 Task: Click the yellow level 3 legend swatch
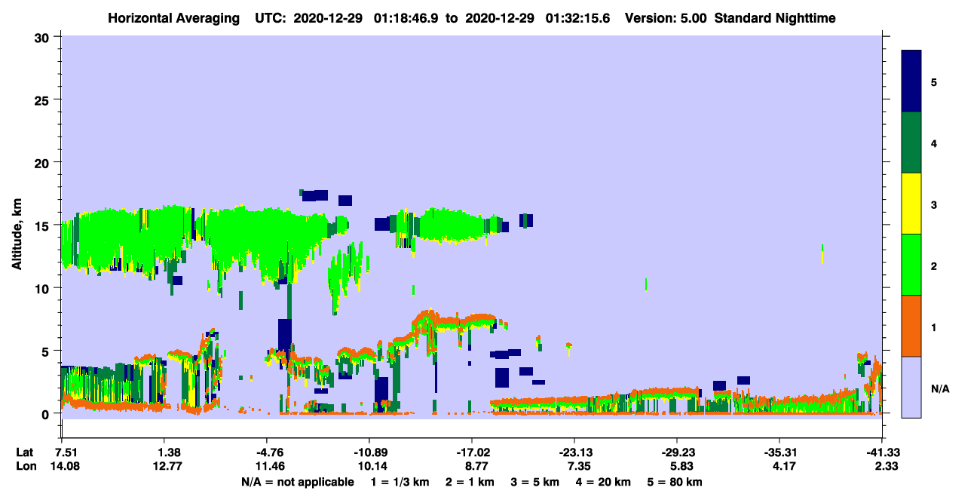(x=911, y=204)
